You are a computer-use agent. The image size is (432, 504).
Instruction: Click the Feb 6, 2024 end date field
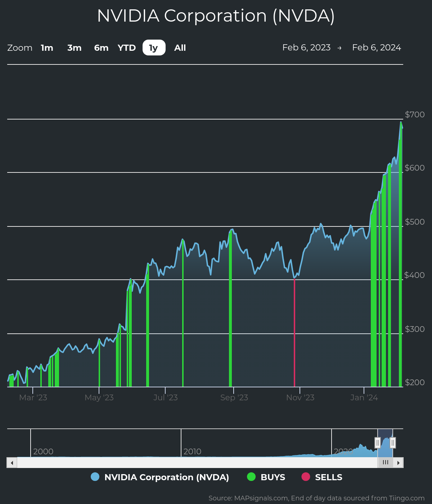click(377, 47)
